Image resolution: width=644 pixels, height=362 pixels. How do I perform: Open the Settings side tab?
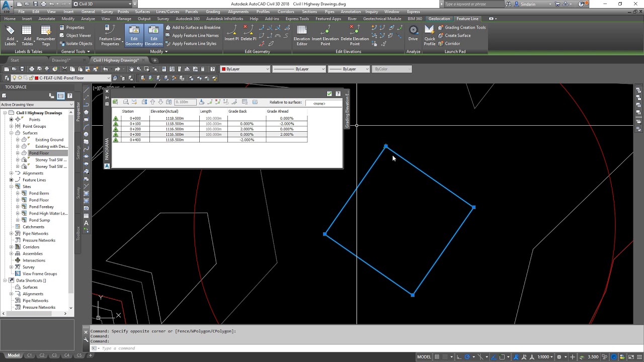pos(78,152)
